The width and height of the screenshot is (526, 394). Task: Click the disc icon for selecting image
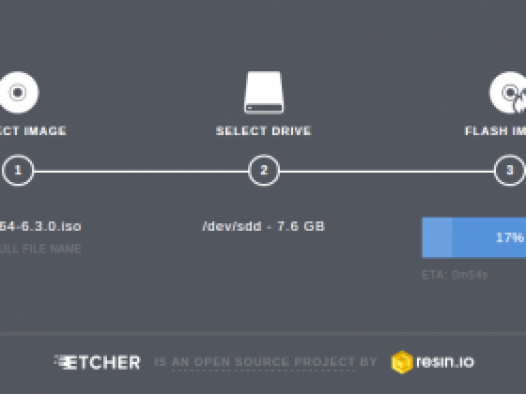[18, 92]
